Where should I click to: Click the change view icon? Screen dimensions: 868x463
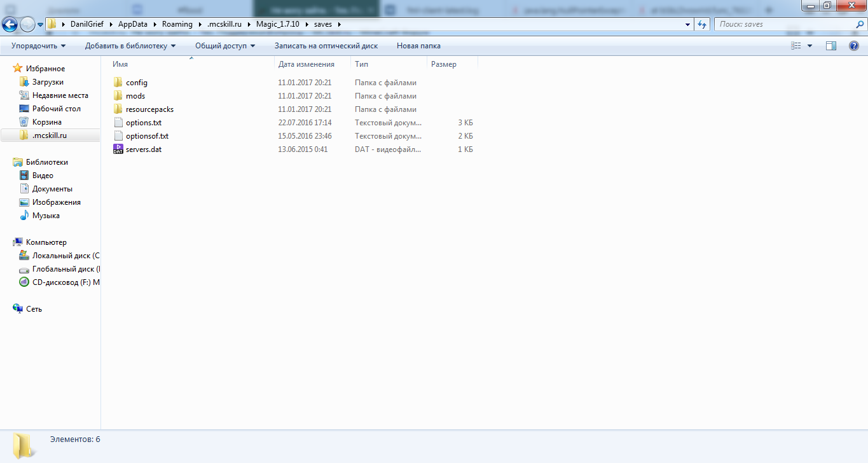[796, 46]
